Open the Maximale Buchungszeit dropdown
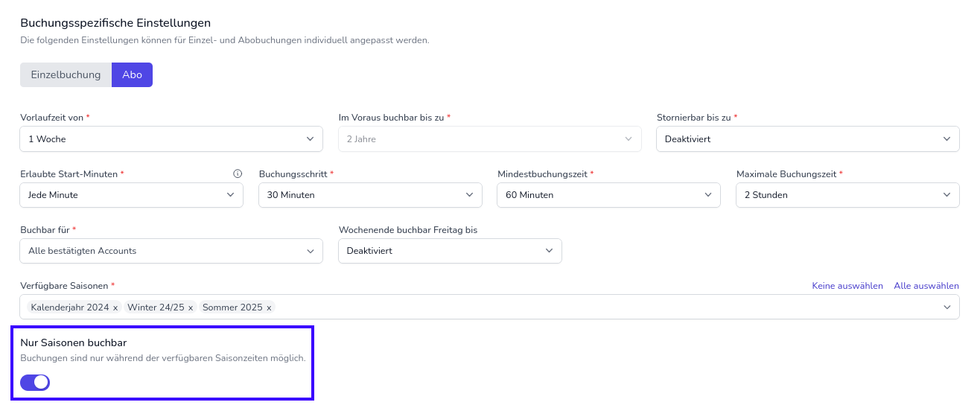The width and height of the screenshot is (980, 408). coord(847,195)
